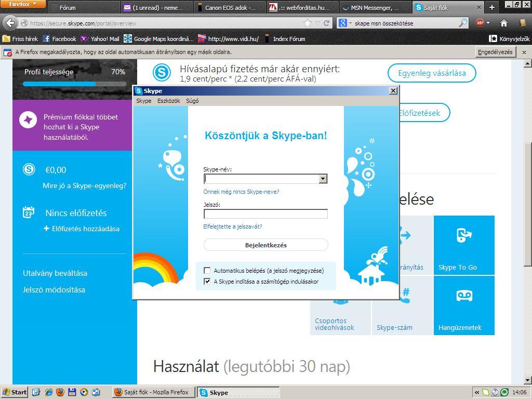Viewport: 532px width, 399px height.
Task: Open Utalvány beváltása link
Action: tap(55, 273)
